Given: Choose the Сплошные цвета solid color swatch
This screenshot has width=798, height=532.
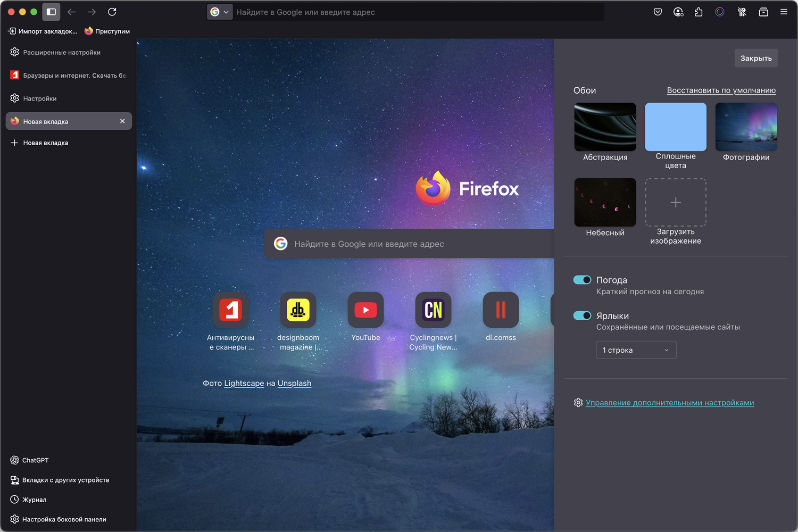Looking at the screenshot, I should (676, 127).
